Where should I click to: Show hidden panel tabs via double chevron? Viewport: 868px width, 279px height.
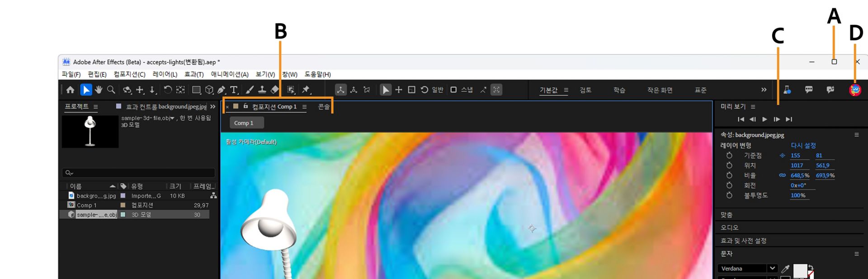[x=213, y=107]
